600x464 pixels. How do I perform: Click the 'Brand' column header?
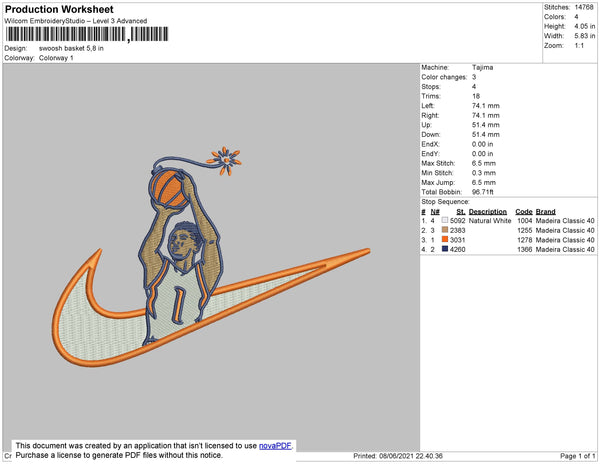tap(546, 212)
